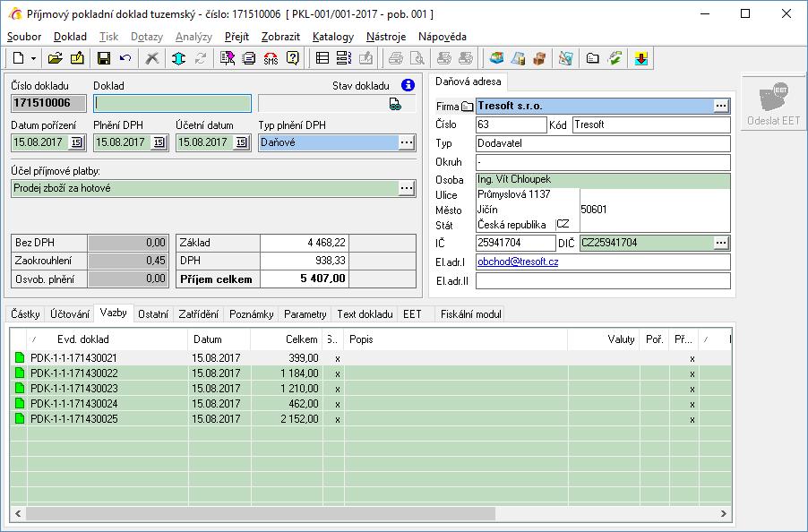
Task: Click the small white folder toolbar icon
Action: [x=593, y=58]
